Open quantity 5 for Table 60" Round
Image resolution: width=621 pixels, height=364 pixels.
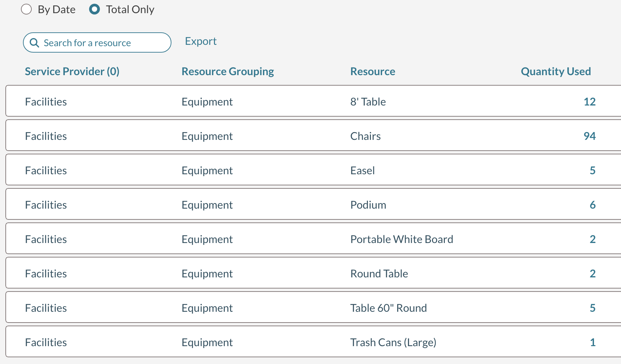(593, 308)
